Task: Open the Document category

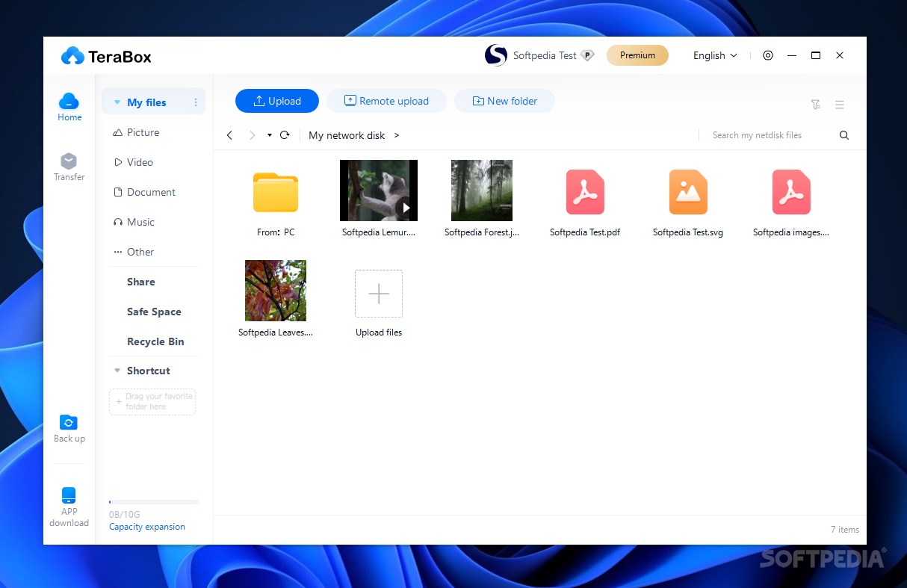Action: [153, 192]
